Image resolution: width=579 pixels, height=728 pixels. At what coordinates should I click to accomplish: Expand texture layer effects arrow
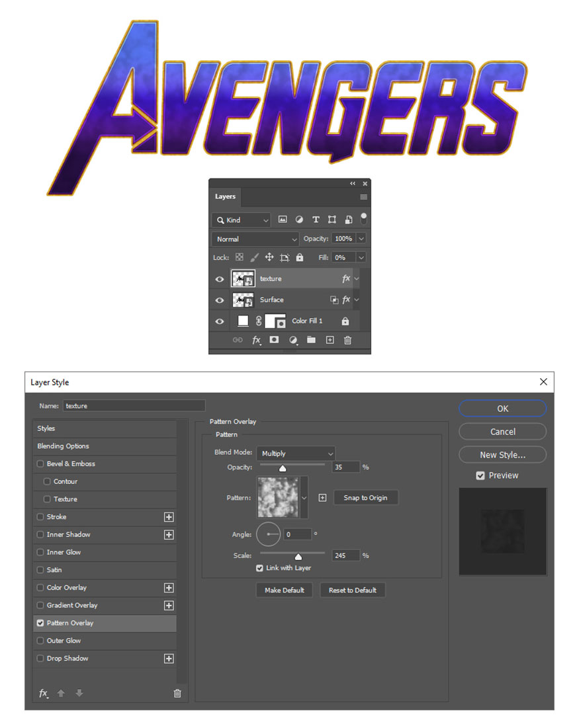[x=357, y=278]
